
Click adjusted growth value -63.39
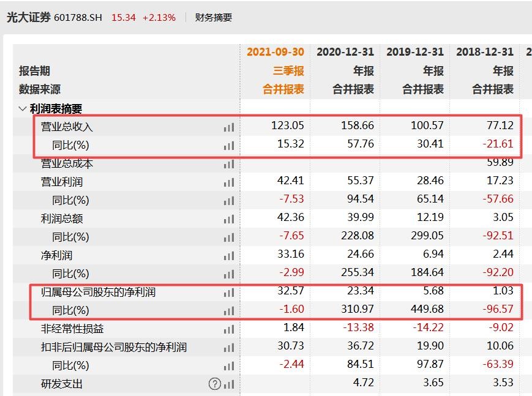tap(498, 364)
